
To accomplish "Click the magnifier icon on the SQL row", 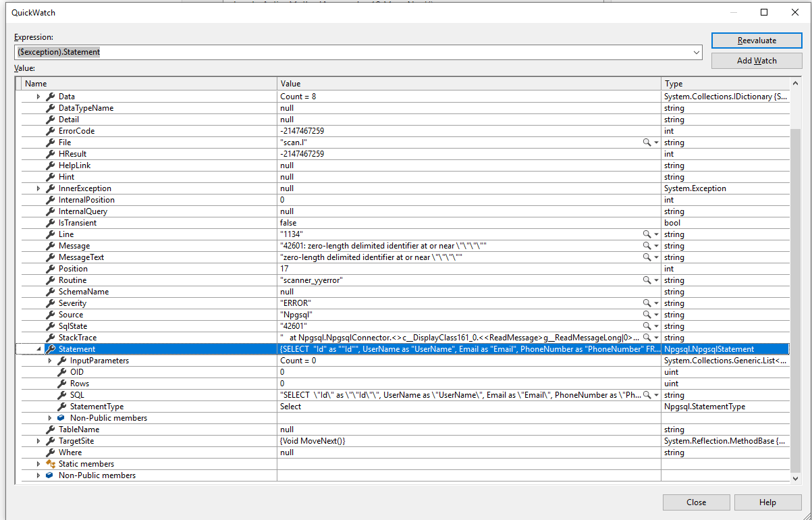I will (646, 394).
